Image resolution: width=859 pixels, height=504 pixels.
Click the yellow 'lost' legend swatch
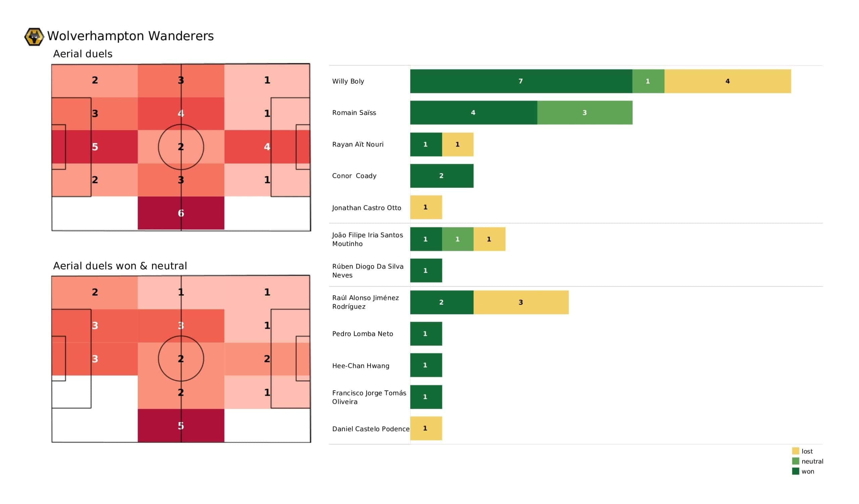[795, 451]
